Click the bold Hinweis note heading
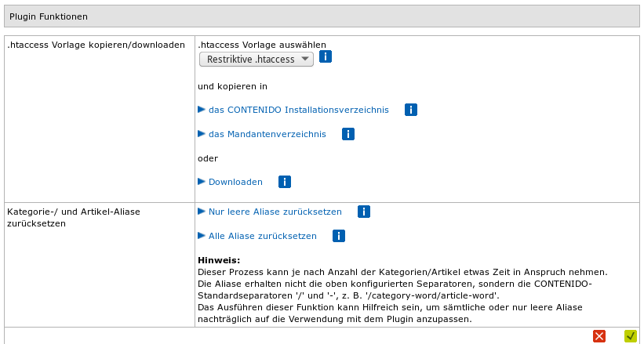Image resolution: width=644 pixels, height=344 pixels. [x=218, y=260]
